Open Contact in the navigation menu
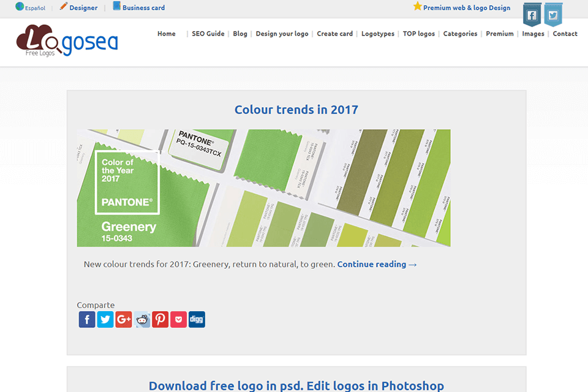This screenshot has width=588, height=392. click(565, 34)
